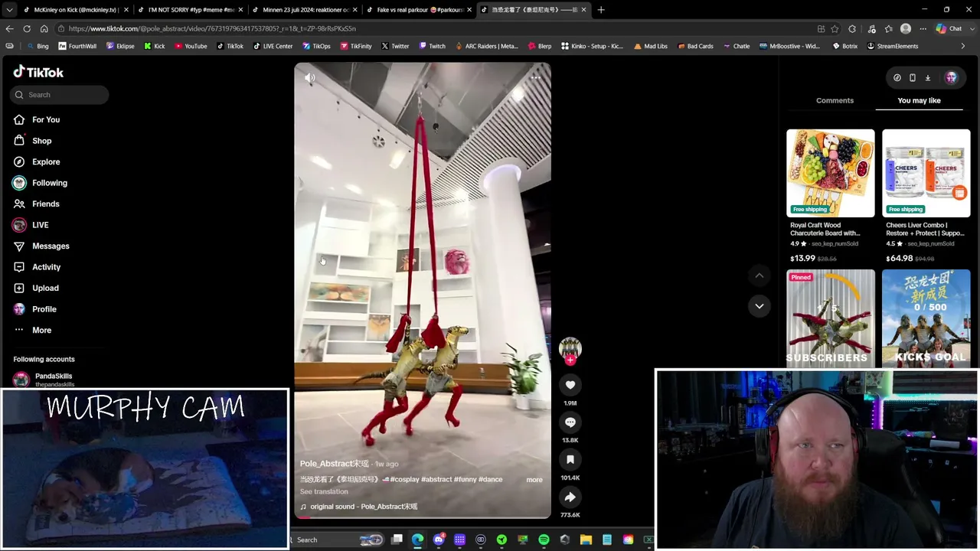The image size is (980, 551).
Task: Unmute the video with the speaker icon
Action: (x=310, y=77)
